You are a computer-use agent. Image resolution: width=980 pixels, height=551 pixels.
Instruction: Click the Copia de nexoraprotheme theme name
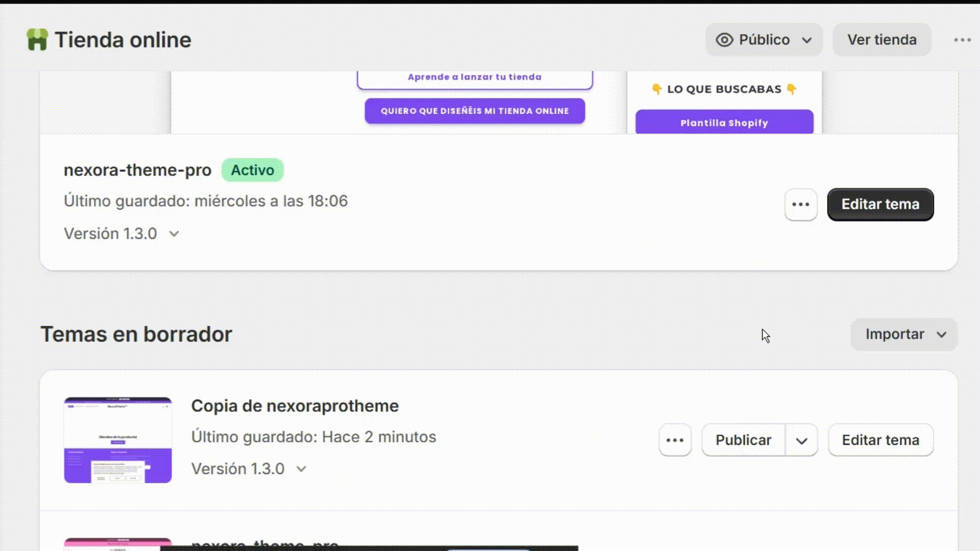[x=295, y=406]
